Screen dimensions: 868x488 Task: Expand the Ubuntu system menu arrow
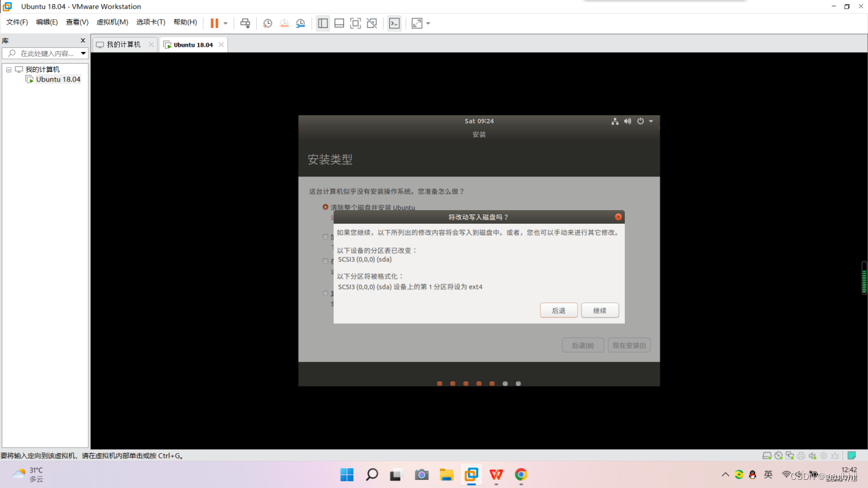tap(651, 121)
